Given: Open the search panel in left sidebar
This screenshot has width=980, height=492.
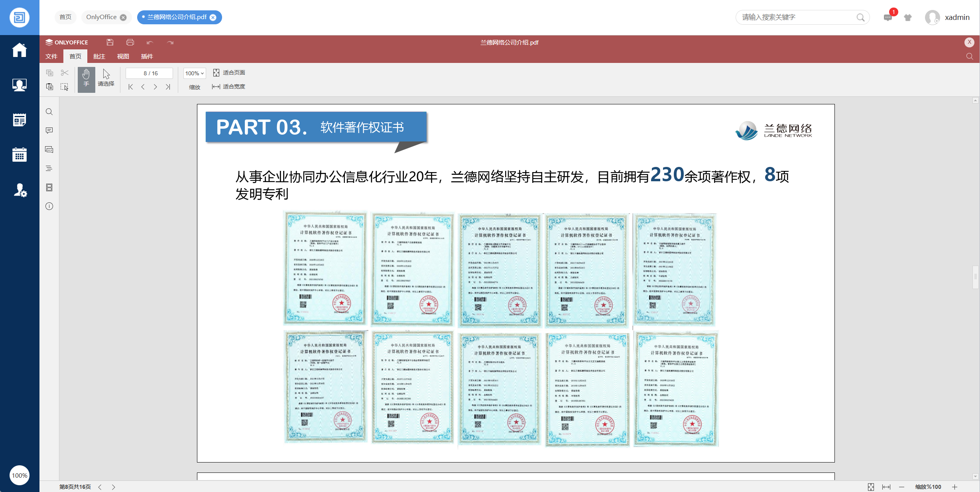Looking at the screenshot, I should pyautogui.click(x=49, y=112).
